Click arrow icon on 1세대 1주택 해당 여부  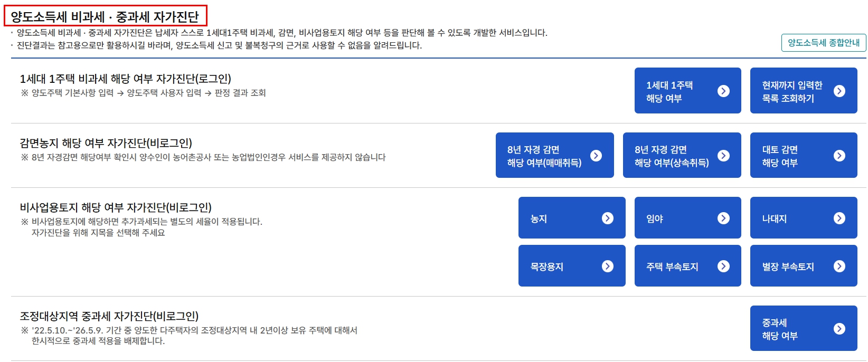723,91
